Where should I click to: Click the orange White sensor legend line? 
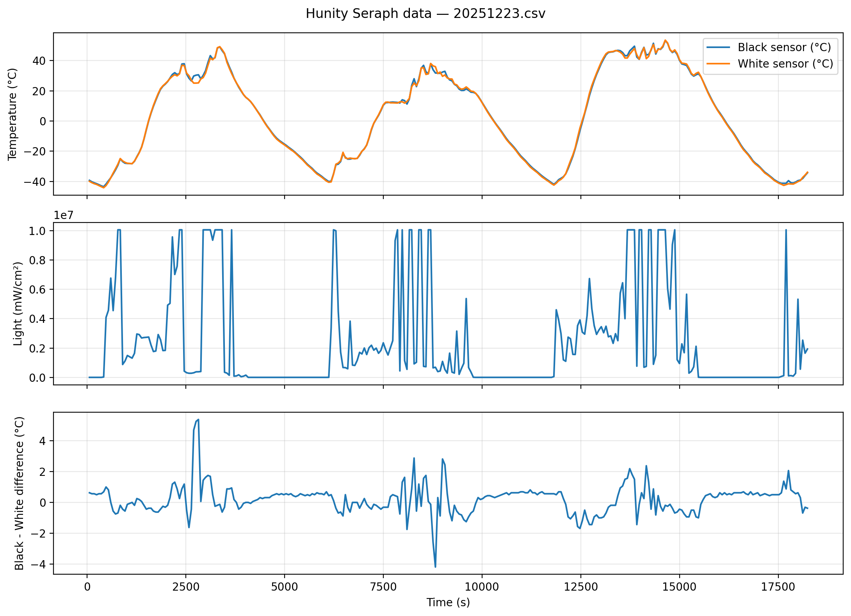pos(718,64)
